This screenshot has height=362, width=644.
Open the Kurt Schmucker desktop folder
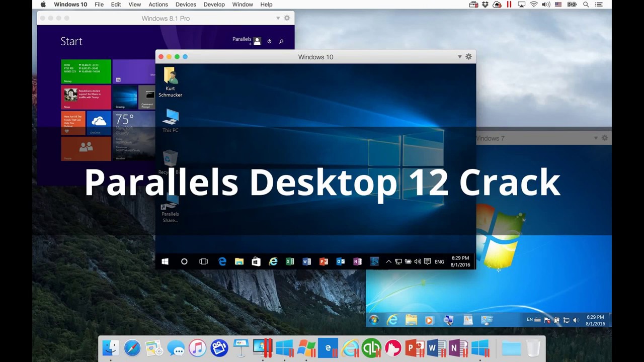click(170, 82)
